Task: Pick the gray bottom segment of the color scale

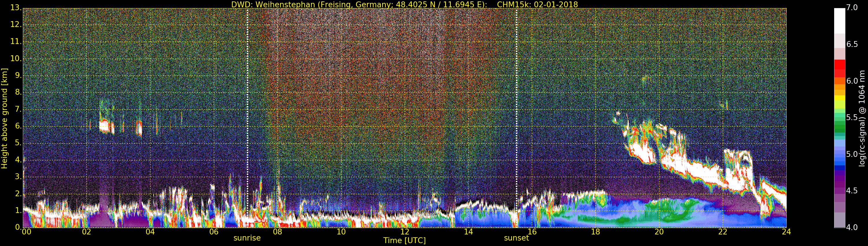Action: click(839, 221)
